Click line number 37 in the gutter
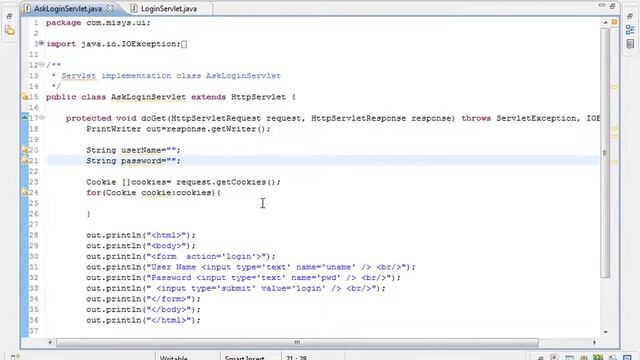The width and height of the screenshot is (640, 360). coord(33,331)
